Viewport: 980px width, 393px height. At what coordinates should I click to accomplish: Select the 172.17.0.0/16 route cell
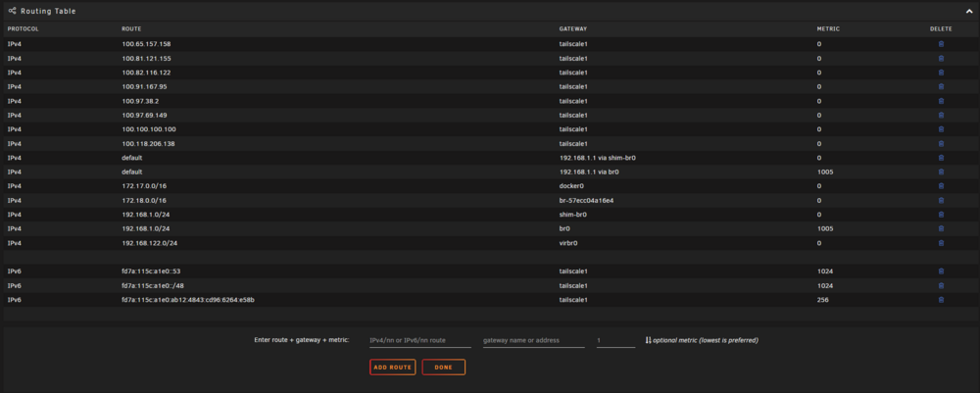[144, 186]
